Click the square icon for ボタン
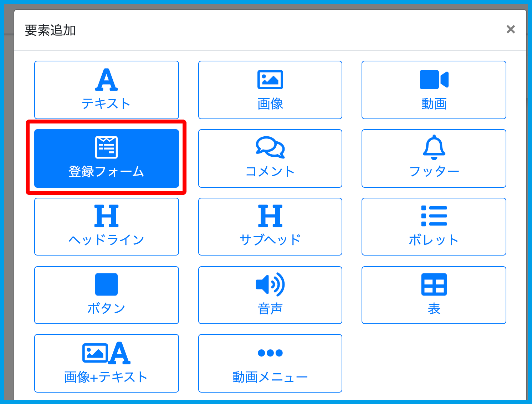 pos(106,284)
